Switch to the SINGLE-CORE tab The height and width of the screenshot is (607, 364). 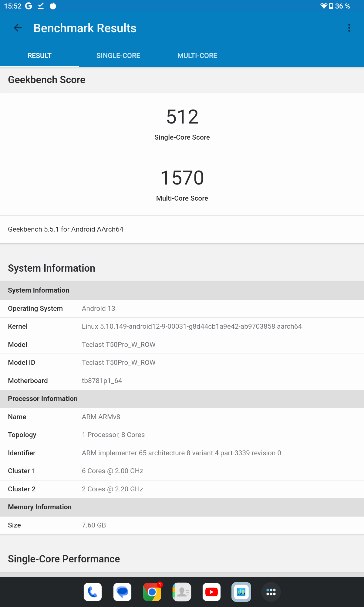(118, 56)
